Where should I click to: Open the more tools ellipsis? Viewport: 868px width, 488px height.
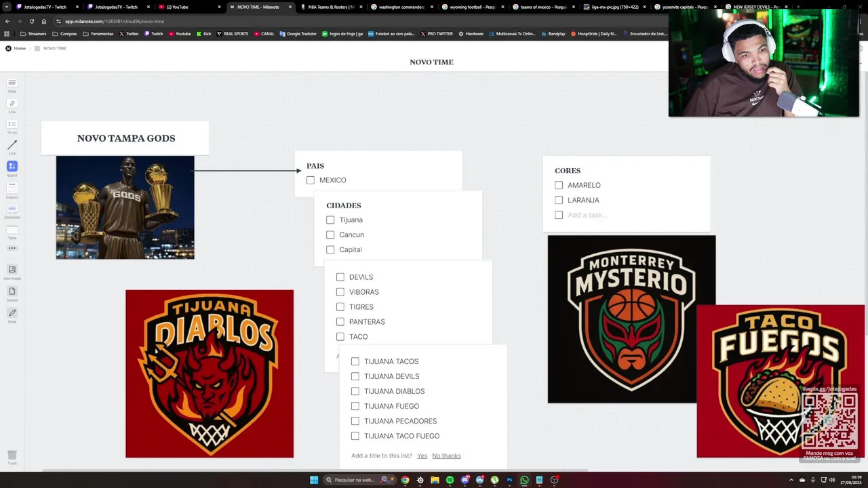(x=12, y=248)
